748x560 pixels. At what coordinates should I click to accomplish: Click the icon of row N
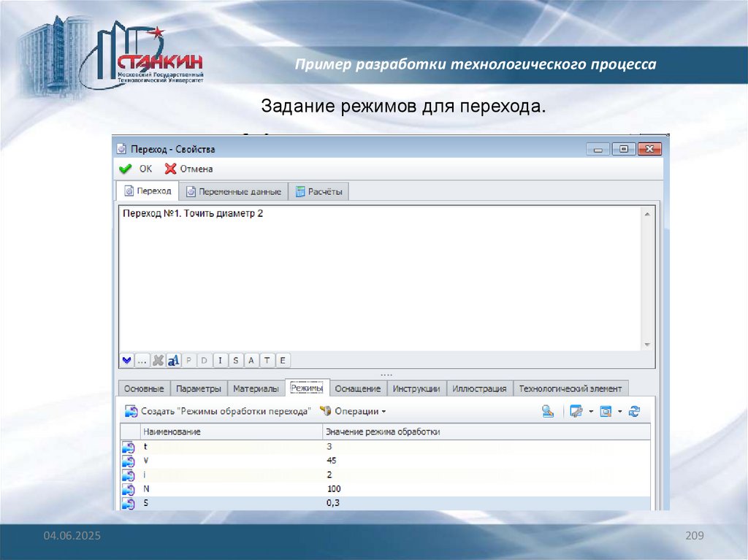129,489
